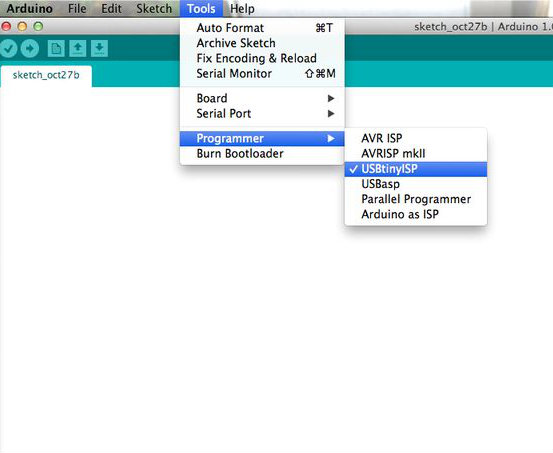Open the Help menu
The image size is (553, 453).
click(242, 8)
